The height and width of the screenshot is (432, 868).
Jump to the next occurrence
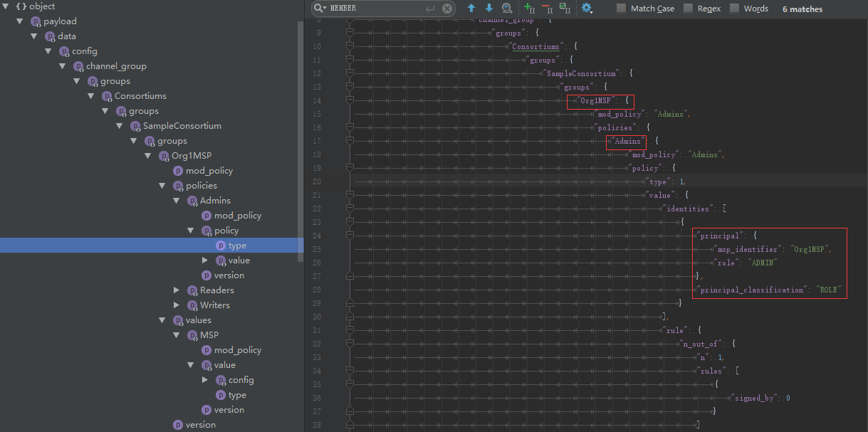point(489,9)
